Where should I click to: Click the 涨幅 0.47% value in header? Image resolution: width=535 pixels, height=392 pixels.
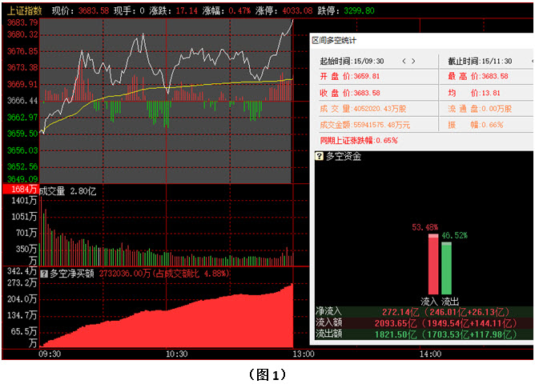coord(239,11)
